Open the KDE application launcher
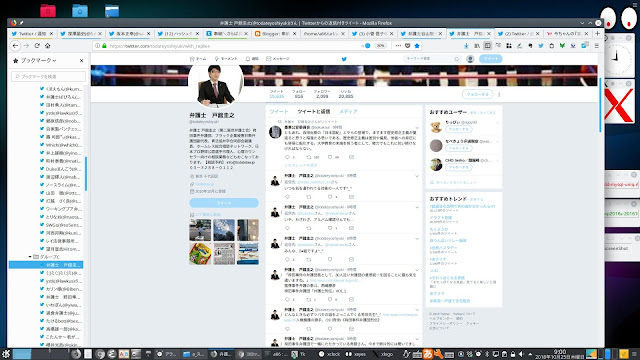The image size is (640, 360). pos(5,354)
